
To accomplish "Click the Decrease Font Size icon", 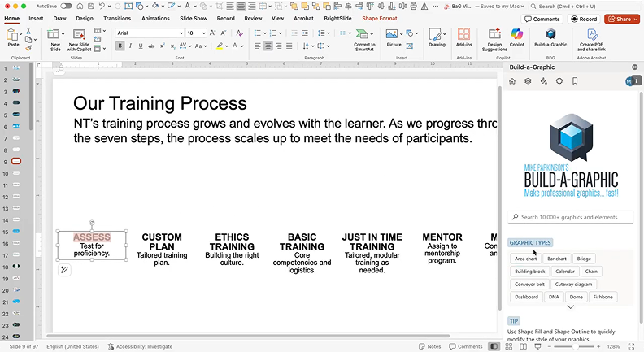I will point(224,33).
